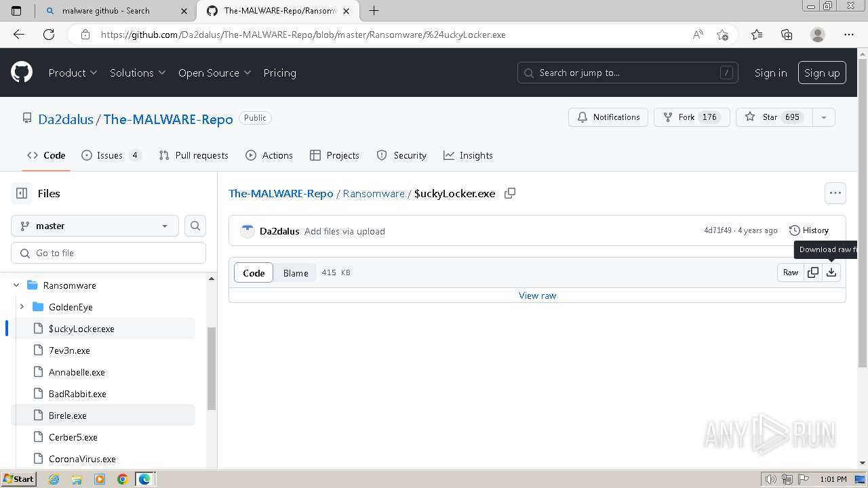The image size is (868, 488).
Task: Launch Chrome from taskbar
Action: pos(122,479)
